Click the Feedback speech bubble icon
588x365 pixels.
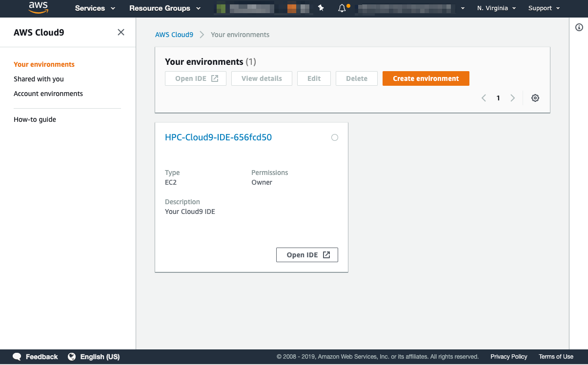pos(17,357)
